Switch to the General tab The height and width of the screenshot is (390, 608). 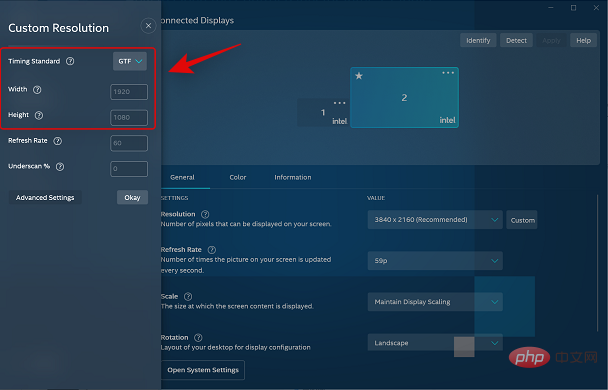(182, 177)
